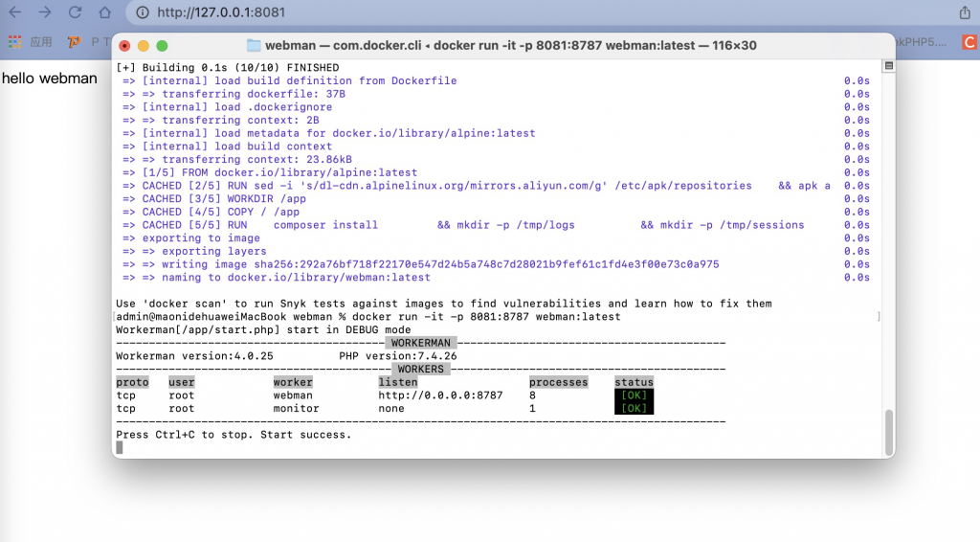Click the 'writing image sha256' line
Viewport: 980px width, 542px height.
tap(421, 264)
